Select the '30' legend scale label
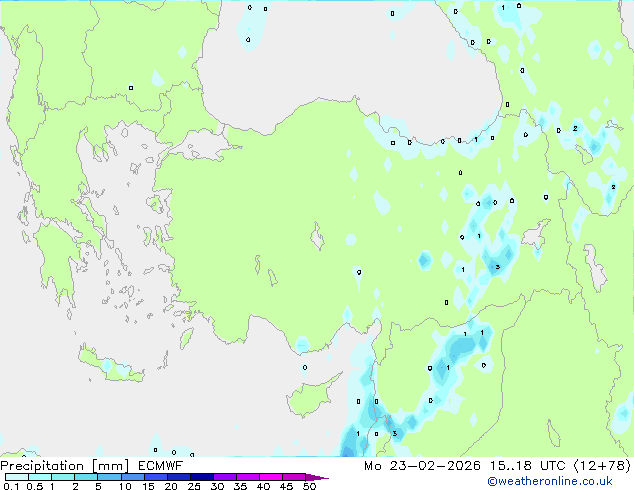Image resolution: width=634 pixels, height=490 pixels. [217, 486]
